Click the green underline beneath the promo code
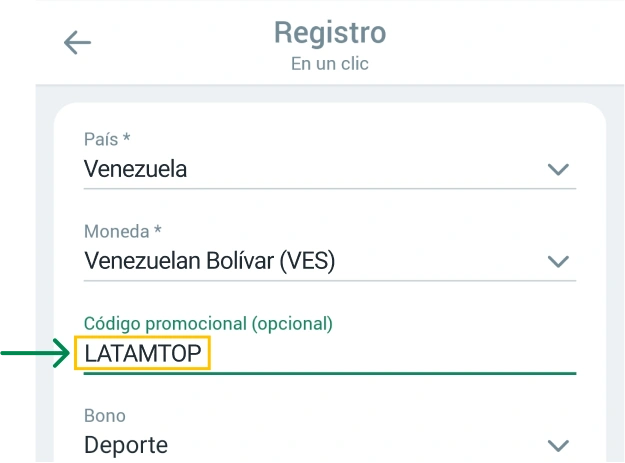Image resolution: width=625 pixels, height=463 pixels. click(x=330, y=373)
